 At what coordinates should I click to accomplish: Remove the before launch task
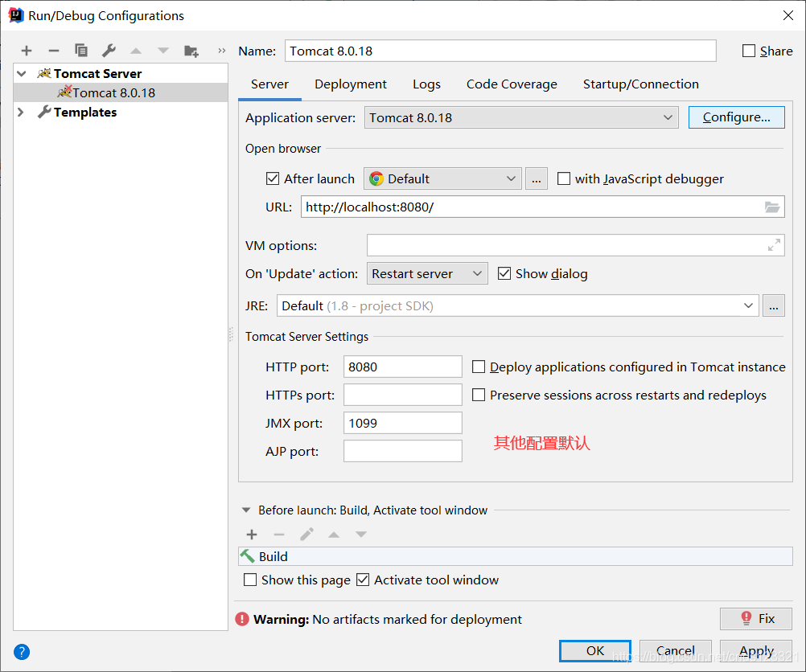(279, 535)
